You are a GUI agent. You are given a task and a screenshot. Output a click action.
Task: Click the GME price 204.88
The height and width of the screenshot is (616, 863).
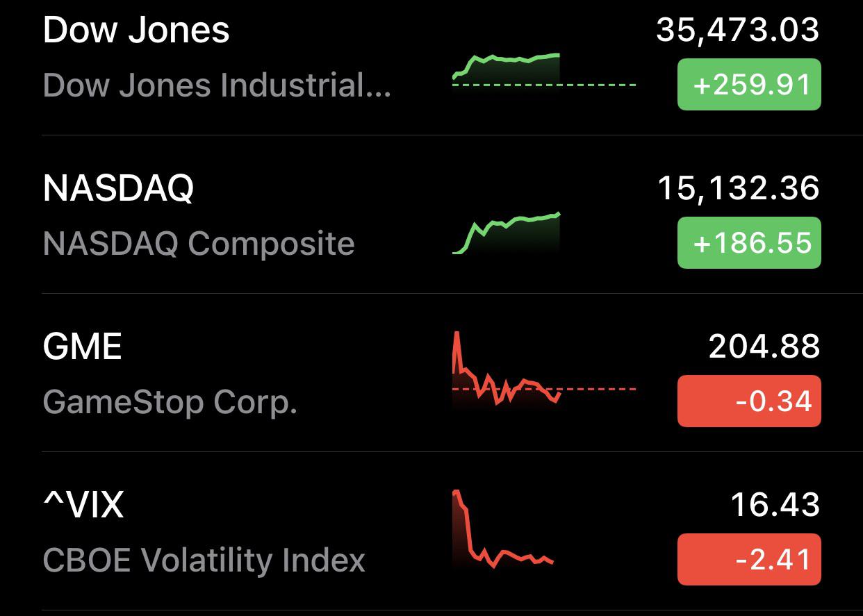tap(764, 347)
